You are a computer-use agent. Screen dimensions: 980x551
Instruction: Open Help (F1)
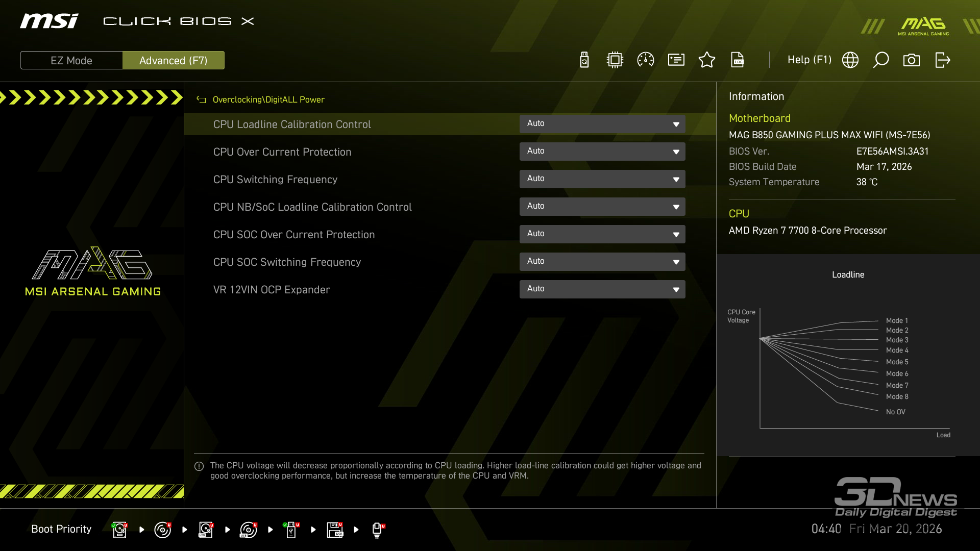coord(809,60)
